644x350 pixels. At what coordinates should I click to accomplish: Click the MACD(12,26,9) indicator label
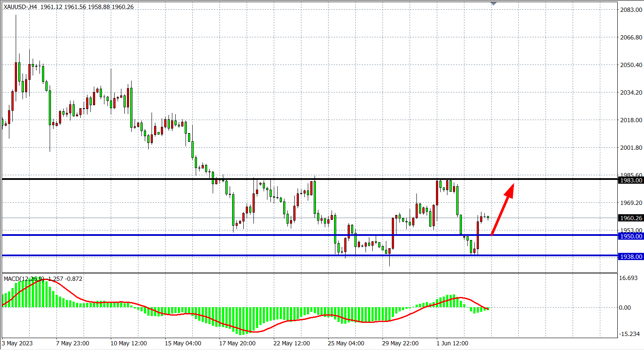23,279
